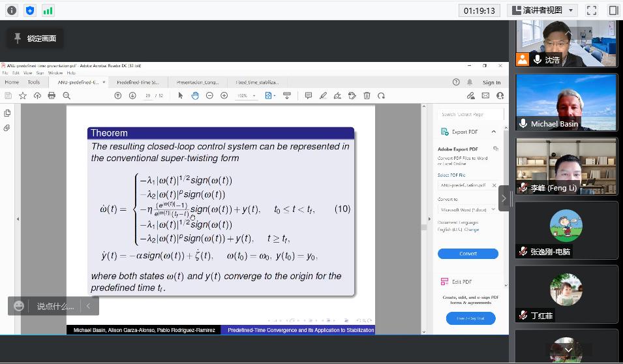The height and width of the screenshot is (364, 623).
Task: Click the delete trash icon in toolbar
Action: (x=367, y=95)
